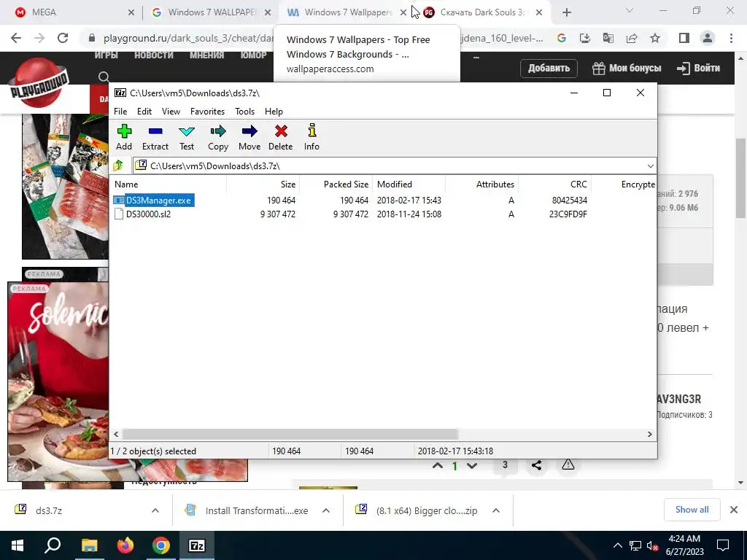Open the Chrome profile avatar icon
Viewport: 747px width, 560px height.
[x=708, y=38]
